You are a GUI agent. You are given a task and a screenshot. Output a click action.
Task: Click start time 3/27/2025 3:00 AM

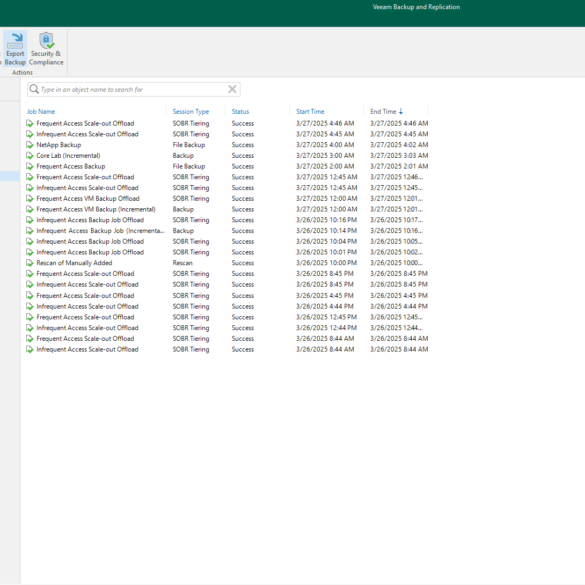point(325,156)
